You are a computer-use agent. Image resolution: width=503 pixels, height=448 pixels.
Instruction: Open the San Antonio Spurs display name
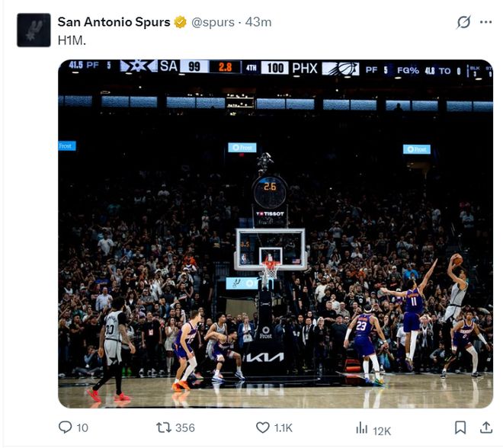tap(114, 22)
